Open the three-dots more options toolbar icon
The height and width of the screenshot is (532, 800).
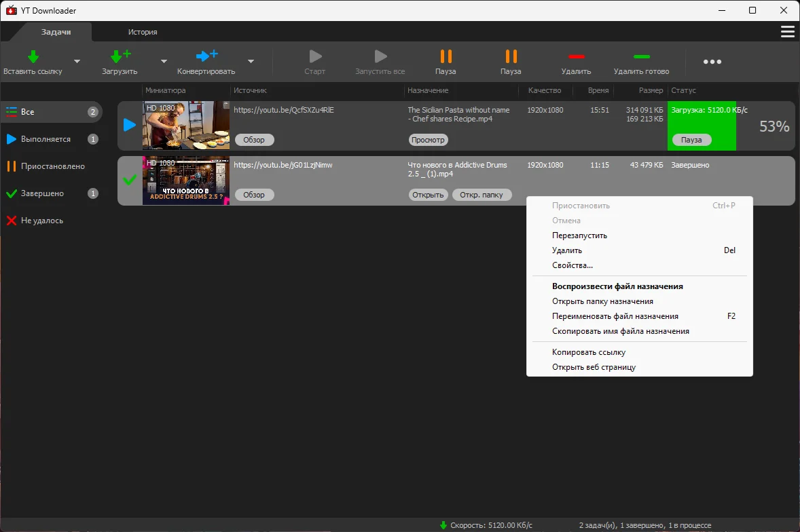[x=712, y=62]
